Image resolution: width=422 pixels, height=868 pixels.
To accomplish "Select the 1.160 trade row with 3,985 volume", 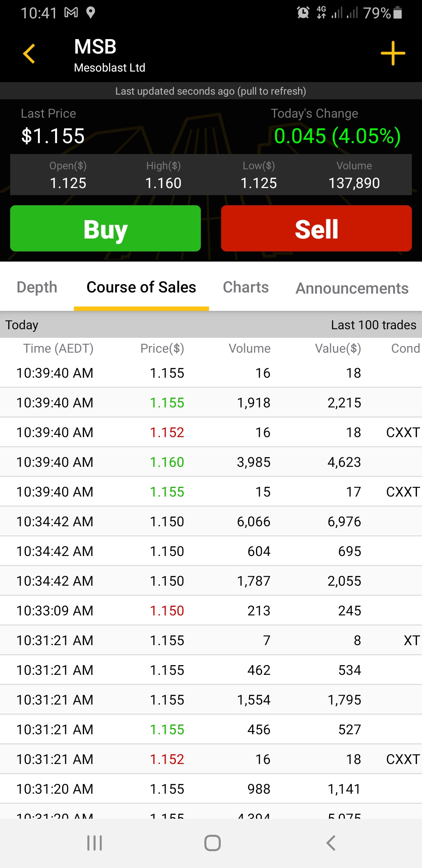I will (211, 462).
